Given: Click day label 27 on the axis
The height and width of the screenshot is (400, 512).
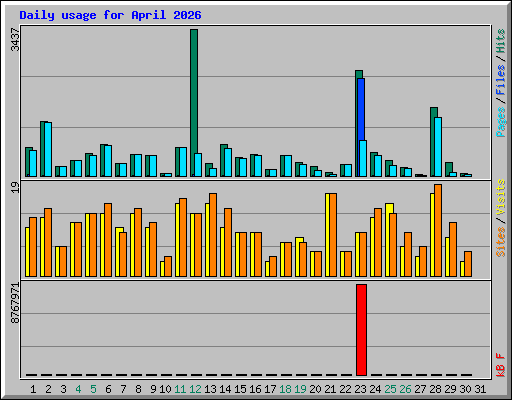Looking at the screenshot, I should [x=420, y=389].
